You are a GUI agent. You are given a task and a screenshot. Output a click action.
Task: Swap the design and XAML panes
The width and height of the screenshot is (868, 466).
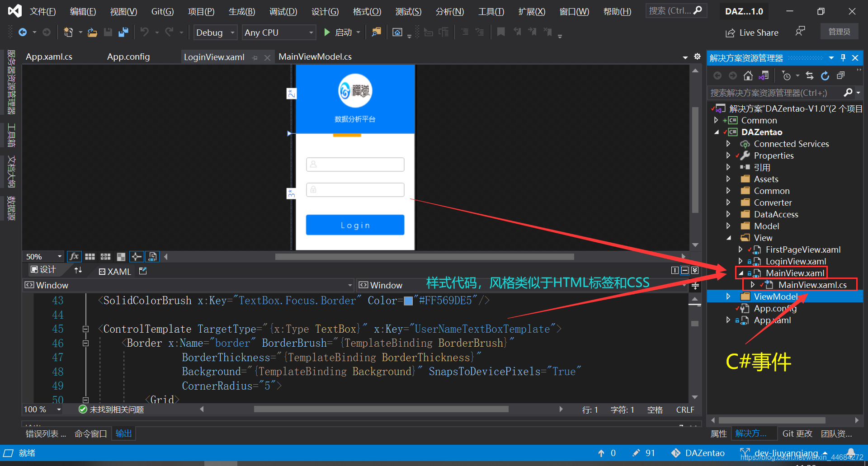(78, 270)
